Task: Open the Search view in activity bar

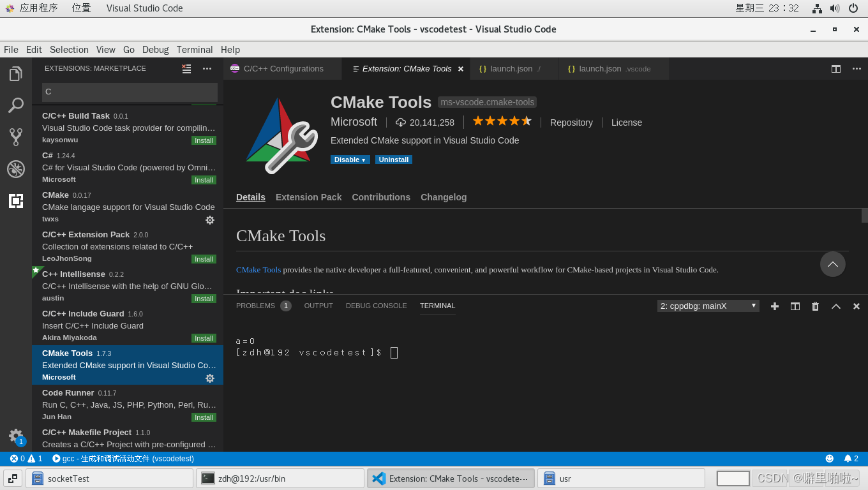Action: (x=16, y=105)
